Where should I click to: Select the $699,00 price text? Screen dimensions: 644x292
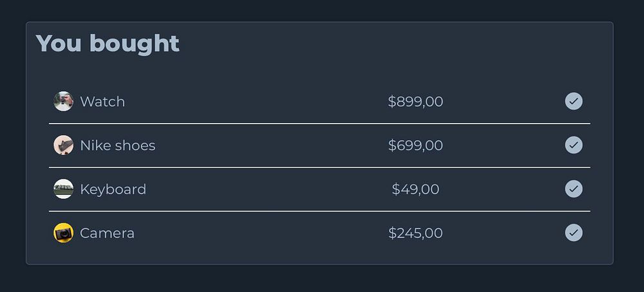point(415,145)
